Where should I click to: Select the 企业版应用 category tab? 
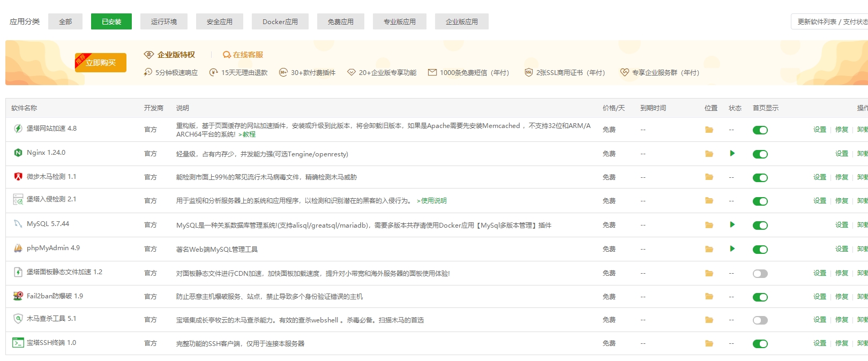tap(462, 21)
